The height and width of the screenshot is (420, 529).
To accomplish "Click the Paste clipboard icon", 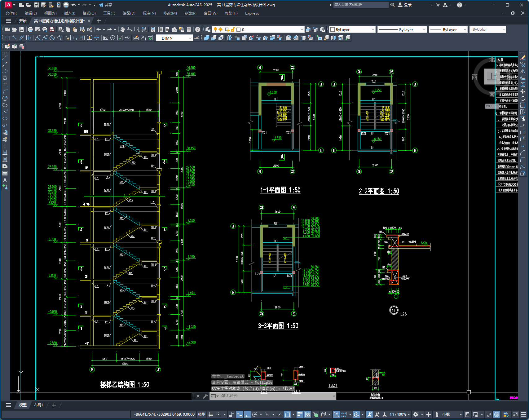I will pyautogui.click(x=75, y=29).
